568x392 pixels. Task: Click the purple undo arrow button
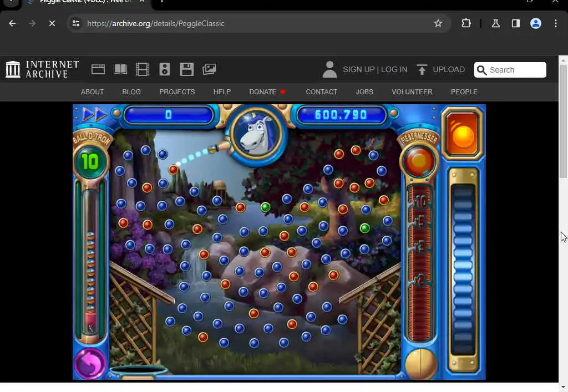90,363
